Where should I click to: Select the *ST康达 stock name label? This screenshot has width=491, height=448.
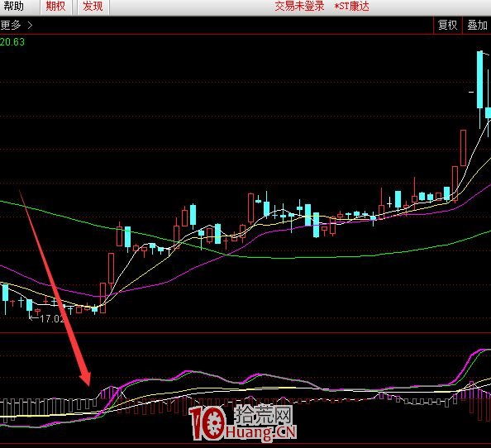tap(351, 7)
